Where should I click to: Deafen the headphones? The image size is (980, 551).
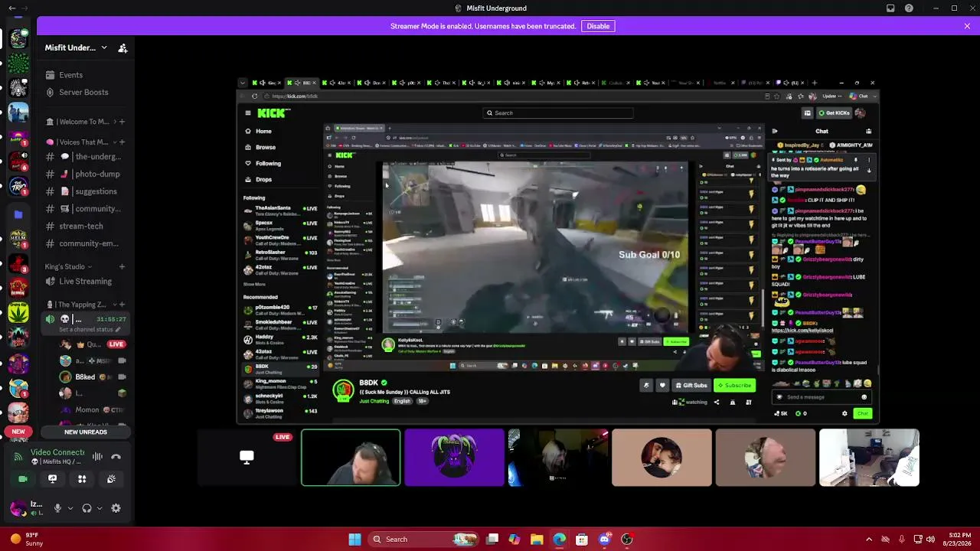pyautogui.click(x=87, y=508)
